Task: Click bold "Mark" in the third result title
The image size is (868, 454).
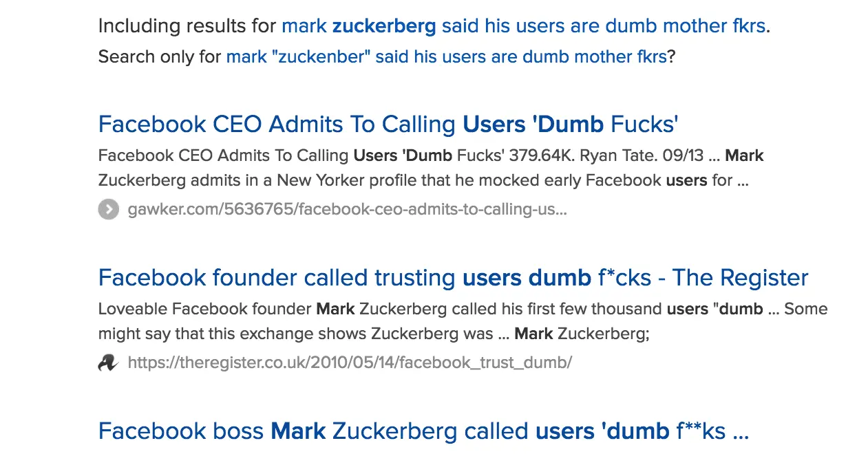Action: click(298, 431)
